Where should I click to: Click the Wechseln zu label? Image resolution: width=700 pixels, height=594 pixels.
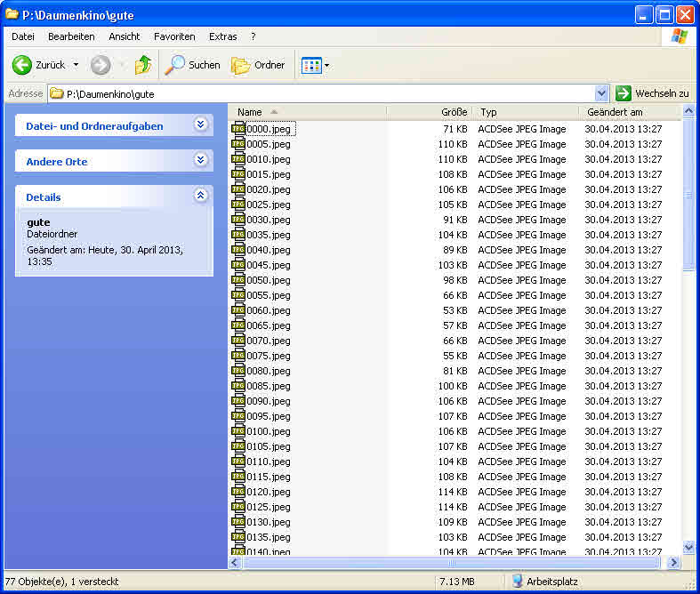pos(662,93)
